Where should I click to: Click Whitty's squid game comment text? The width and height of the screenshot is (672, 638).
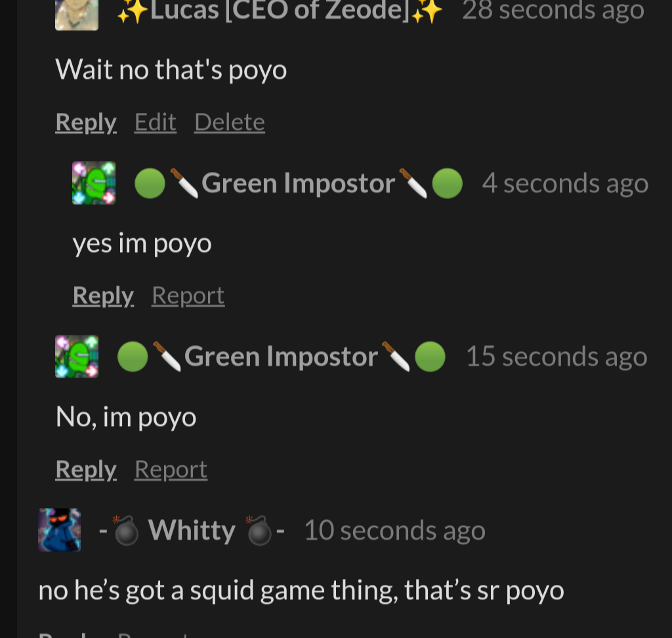301,591
